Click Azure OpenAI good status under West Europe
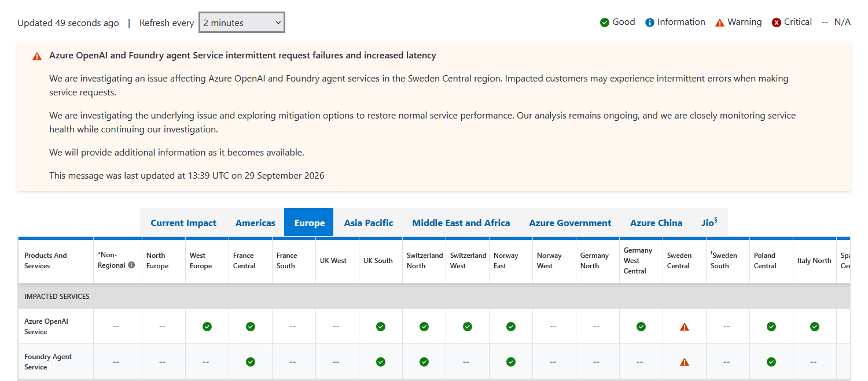Image resolution: width=868 pixels, height=381 pixels. point(207,327)
